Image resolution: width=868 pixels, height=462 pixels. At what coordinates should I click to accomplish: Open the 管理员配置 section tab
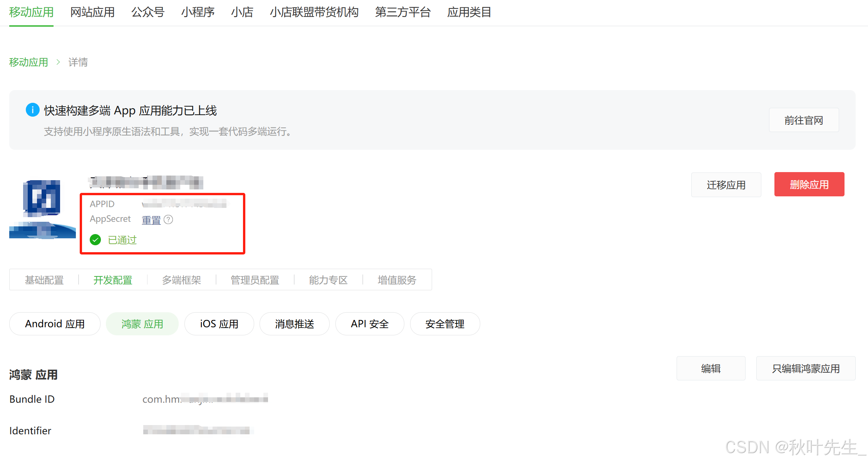[255, 280]
